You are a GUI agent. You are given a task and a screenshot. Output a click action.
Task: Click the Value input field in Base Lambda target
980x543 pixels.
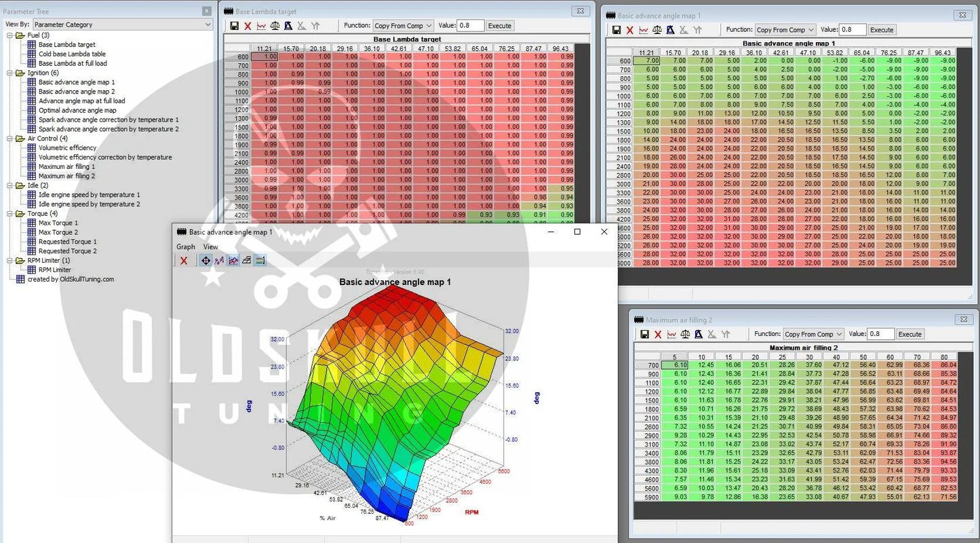(x=470, y=26)
